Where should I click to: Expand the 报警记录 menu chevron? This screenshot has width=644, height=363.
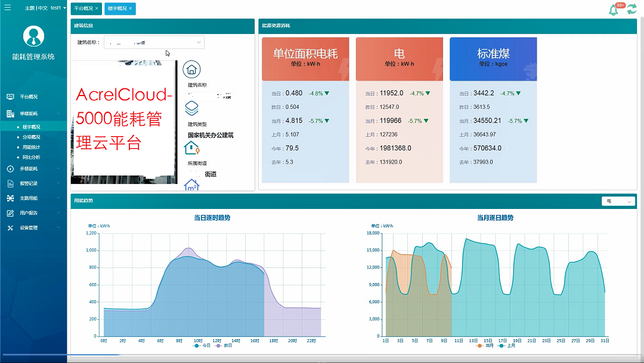pyautogui.click(x=58, y=184)
